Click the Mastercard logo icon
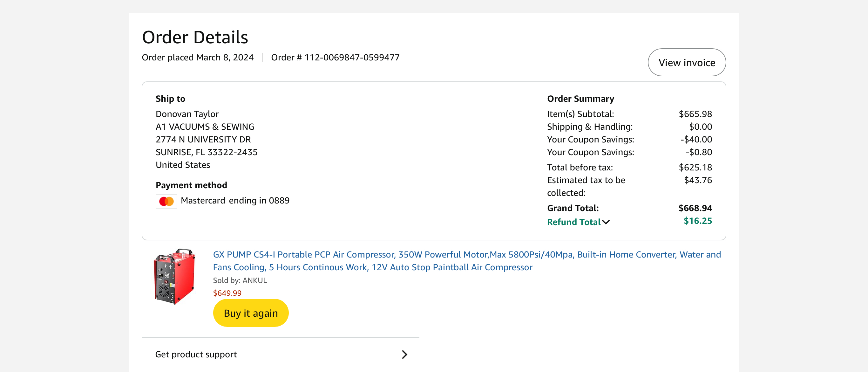 [x=166, y=201]
